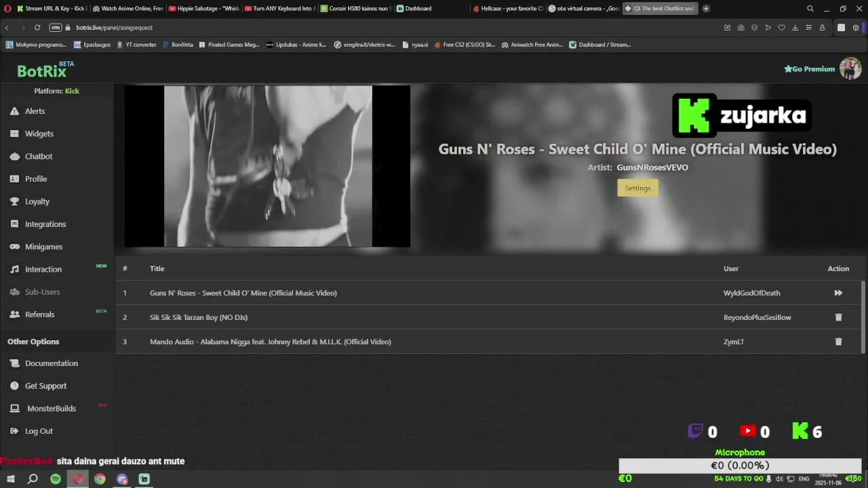
Task: Click the song video player thumbnail
Action: pyautogui.click(x=267, y=166)
